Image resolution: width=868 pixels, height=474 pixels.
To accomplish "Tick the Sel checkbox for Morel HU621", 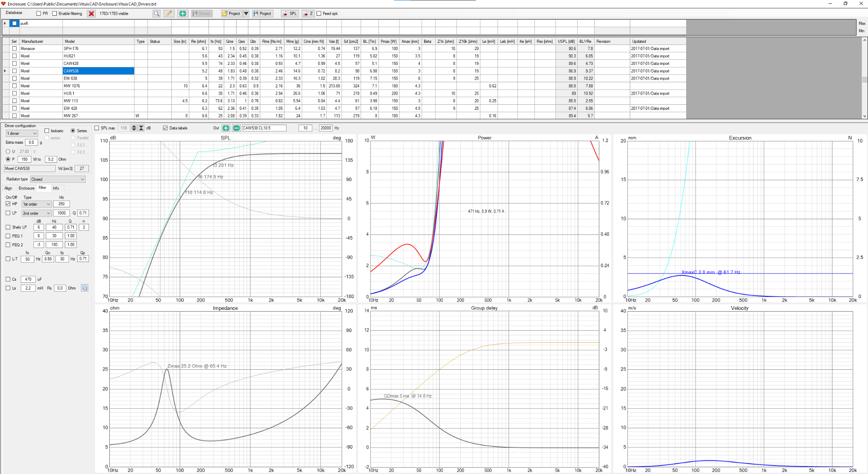I will 14,56.
